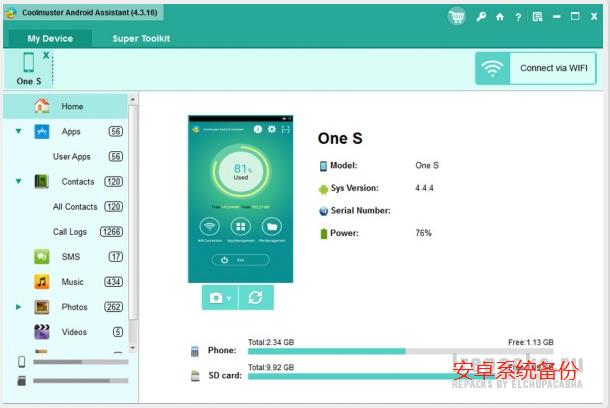
Task: Open the Videos category
Action: tap(74, 332)
